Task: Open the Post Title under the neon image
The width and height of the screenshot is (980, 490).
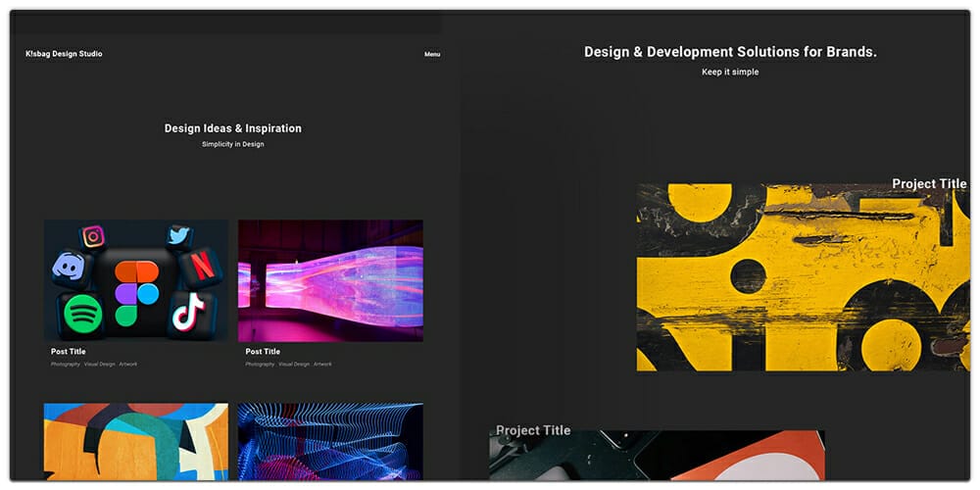Action: [263, 352]
